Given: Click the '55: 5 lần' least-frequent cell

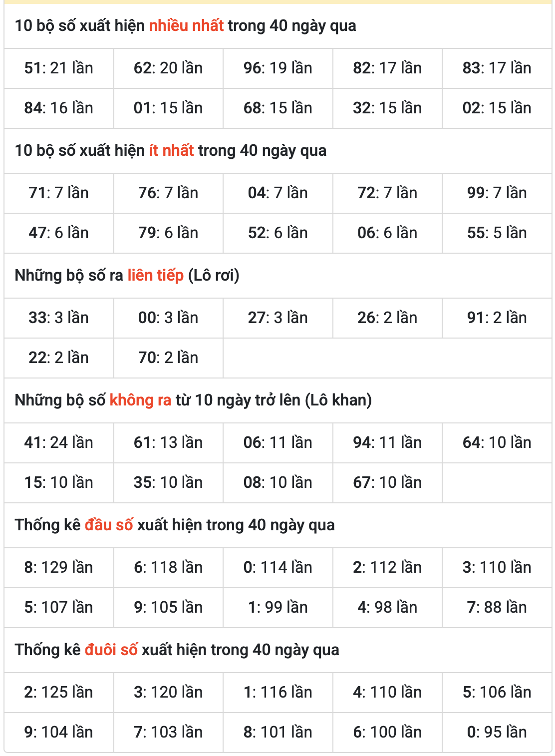Looking at the screenshot, I should tap(497, 233).
